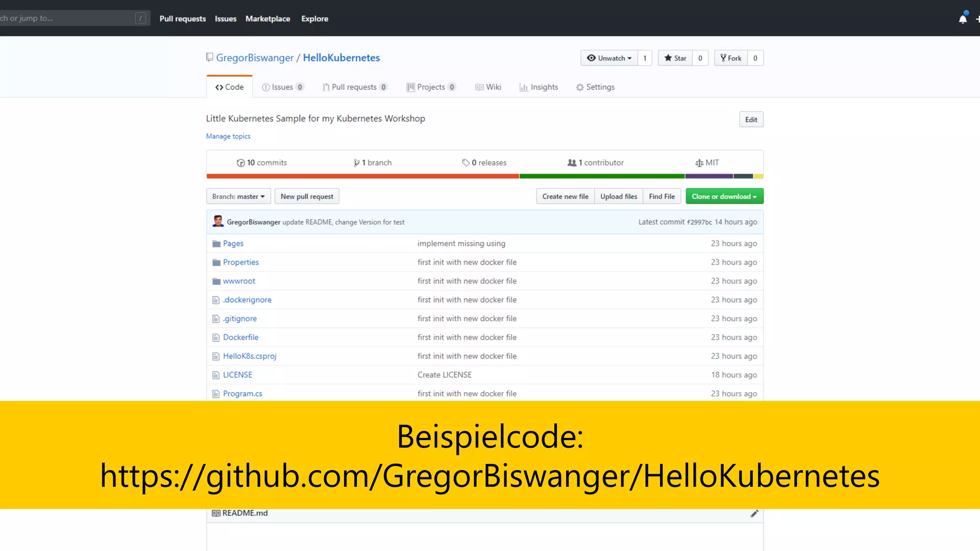
Task: Click the file icon beside Program.cs
Action: [x=216, y=394]
